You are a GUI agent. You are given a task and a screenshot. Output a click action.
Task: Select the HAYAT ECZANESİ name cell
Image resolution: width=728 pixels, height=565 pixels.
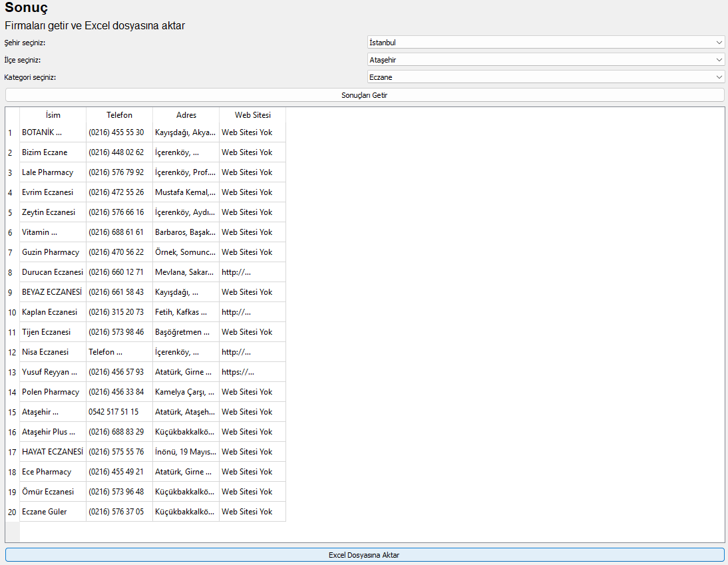coord(53,452)
